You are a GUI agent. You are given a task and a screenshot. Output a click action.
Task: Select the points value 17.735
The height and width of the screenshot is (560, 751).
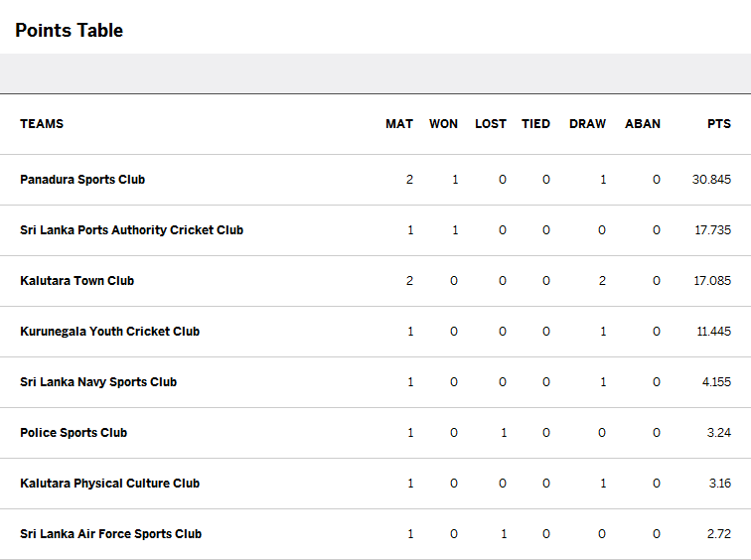(712, 230)
